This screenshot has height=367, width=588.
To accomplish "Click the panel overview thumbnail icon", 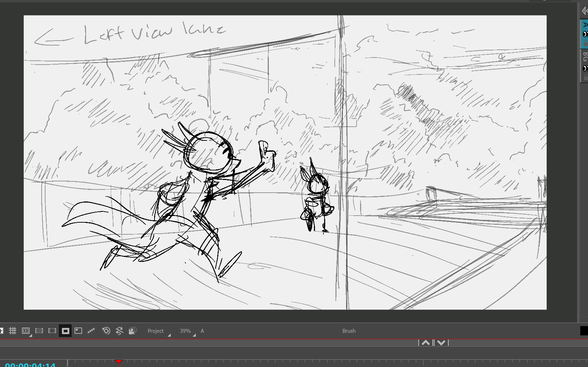I will 78,331.
